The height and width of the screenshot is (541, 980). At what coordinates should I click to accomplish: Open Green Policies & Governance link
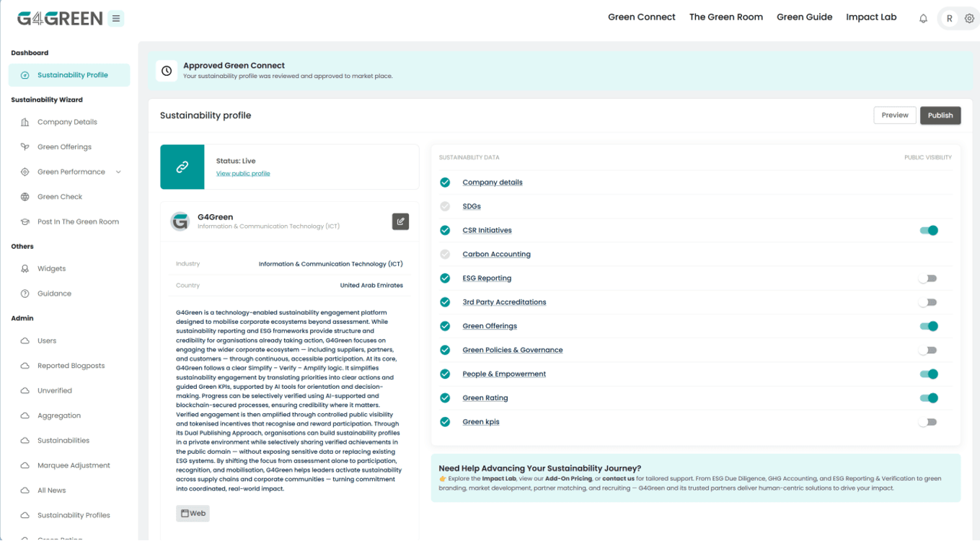[513, 350]
